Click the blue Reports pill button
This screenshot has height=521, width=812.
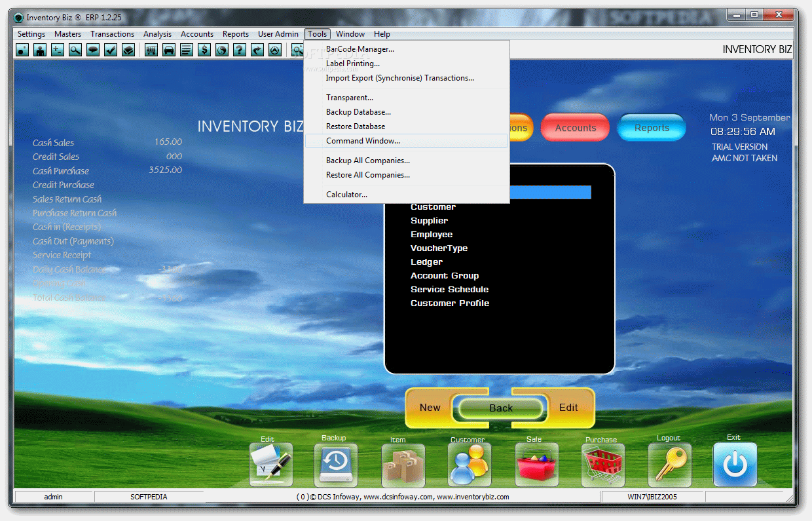(652, 128)
